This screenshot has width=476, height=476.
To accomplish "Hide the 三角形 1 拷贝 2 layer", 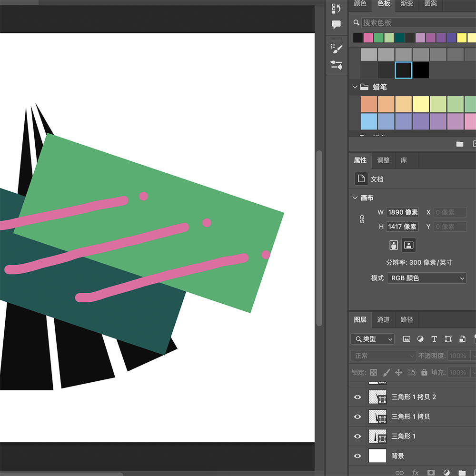I will click(357, 397).
